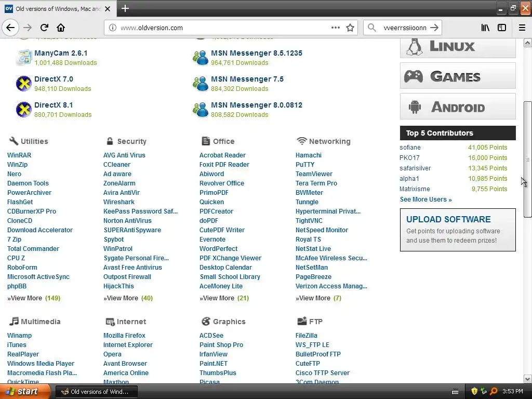Viewport: 532px width, 399px height.
Task: Bookmark this page with the star icon
Action: click(350, 28)
